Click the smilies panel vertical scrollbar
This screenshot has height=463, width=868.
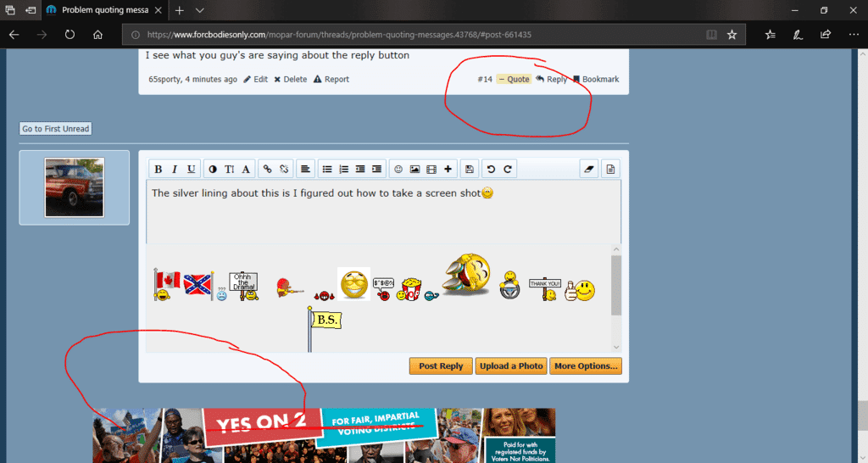(616, 288)
